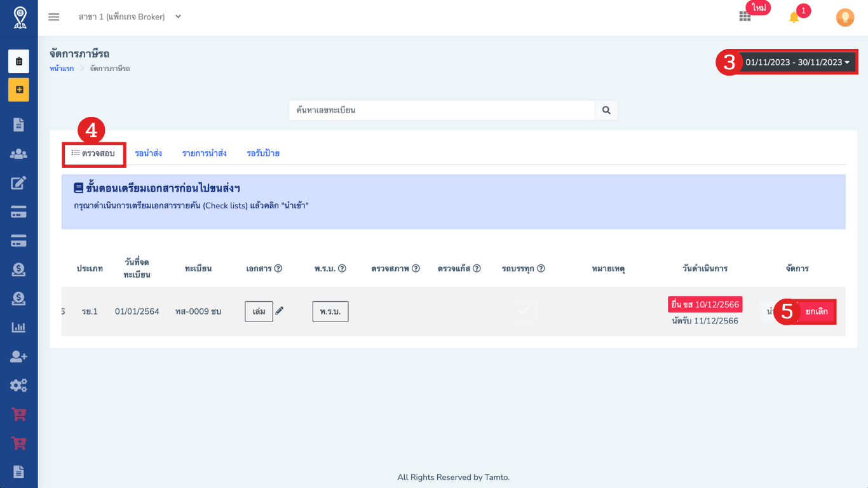This screenshot has width=868, height=488.
Task: Switch to the รายการนำส่ง tab
Action: click(x=205, y=153)
